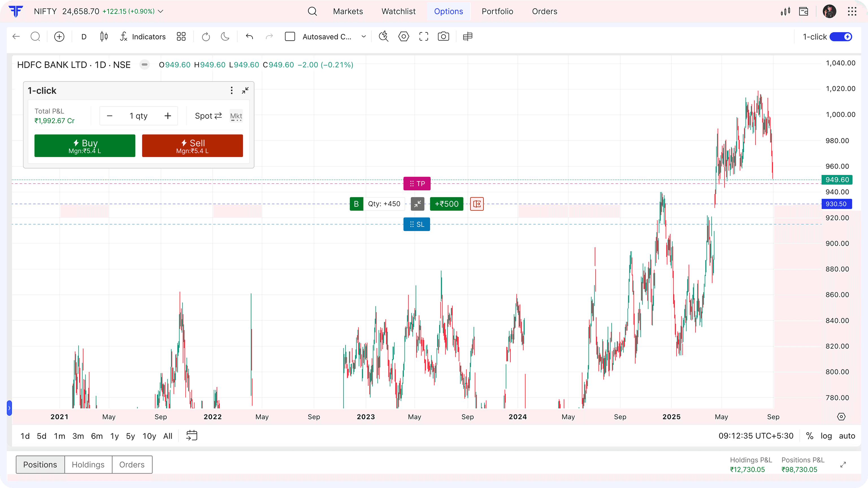Toggle log scale on price axis
The width and height of the screenshot is (868, 488).
pos(826,436)
